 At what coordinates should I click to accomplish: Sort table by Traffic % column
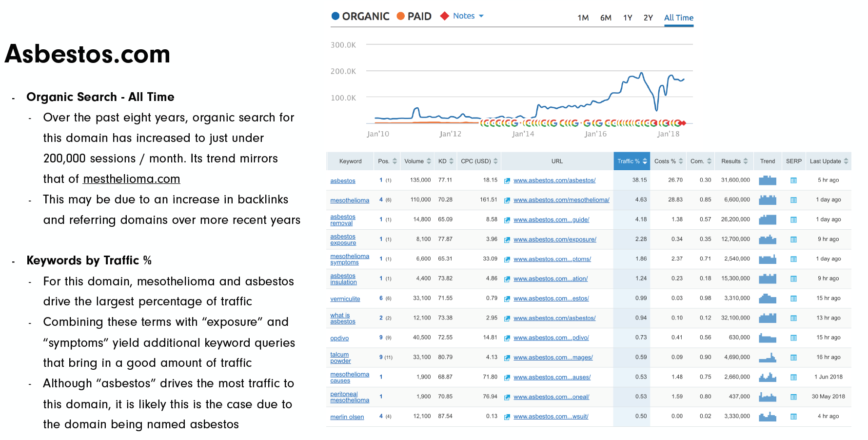(632, 161)
